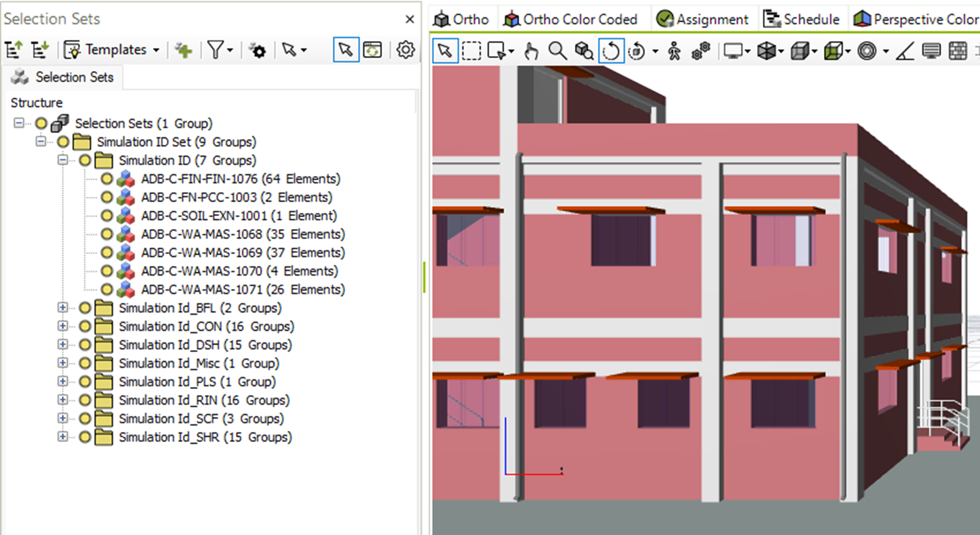The height and width of the screenshot is (535, 980).
Task: Select the Pan hand tool
Action: 531,51
